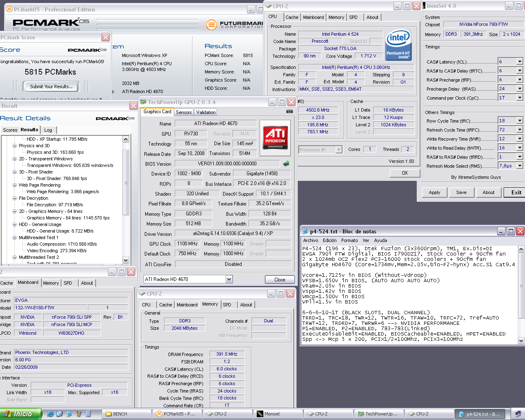Open the Scores tab in Result Details

pos(10,130)
